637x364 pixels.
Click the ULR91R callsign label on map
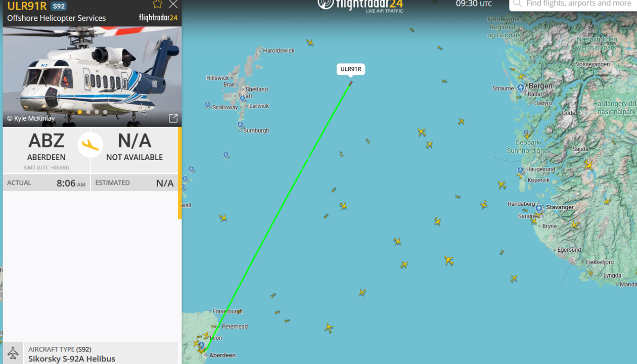351,69
